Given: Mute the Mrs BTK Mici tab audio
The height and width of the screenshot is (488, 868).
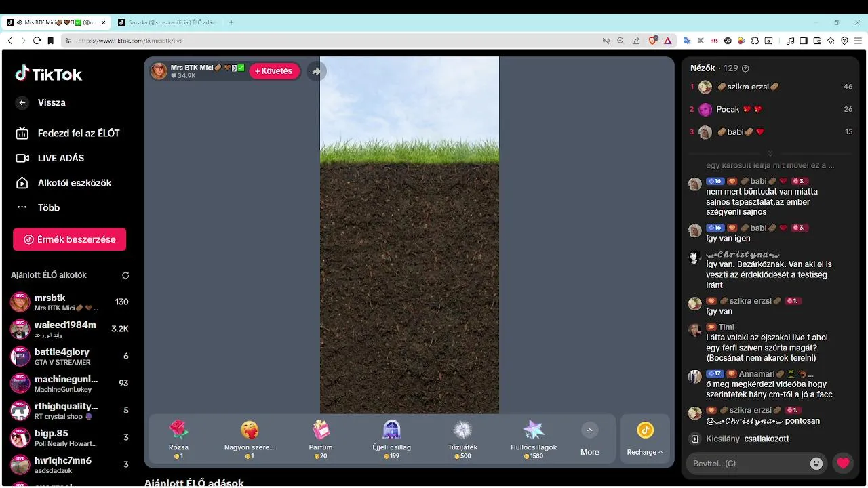Looking at the screenshot, I should [20, 22].
